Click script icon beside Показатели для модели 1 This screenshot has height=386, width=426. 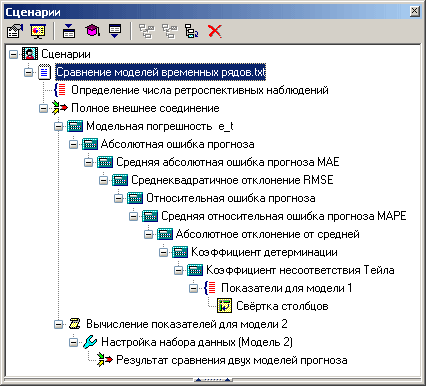(x=210, y=288)
